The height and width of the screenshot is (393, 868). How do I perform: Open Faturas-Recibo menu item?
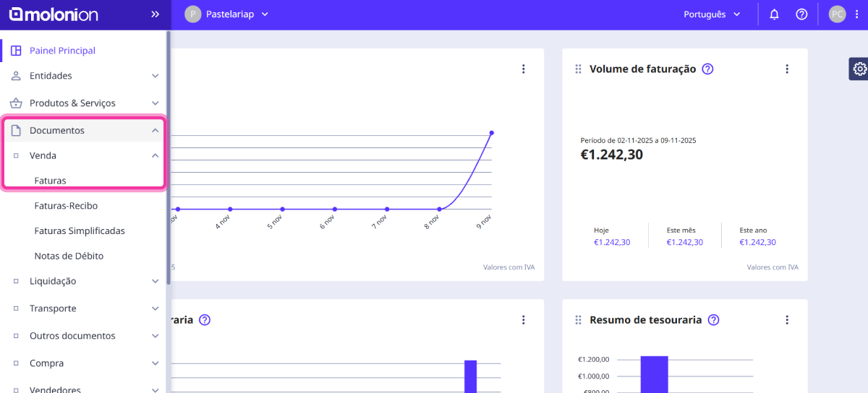66,206
